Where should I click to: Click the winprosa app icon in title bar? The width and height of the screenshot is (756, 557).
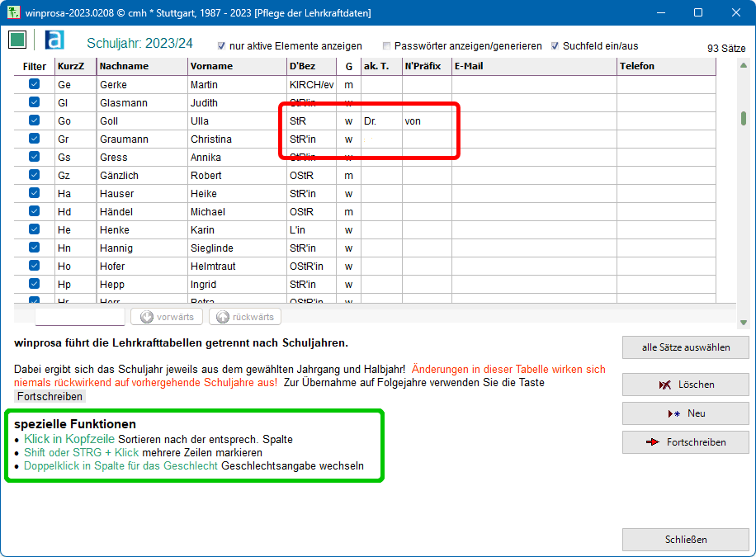(13, 12)
